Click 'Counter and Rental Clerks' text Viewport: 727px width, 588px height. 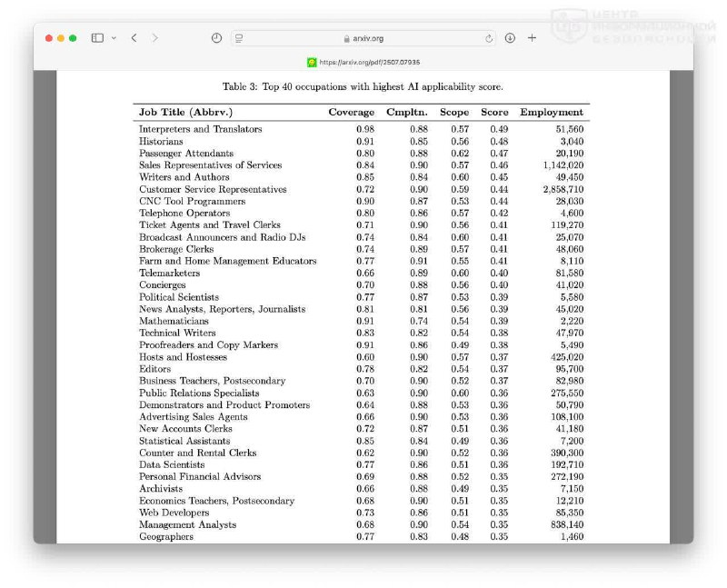click(x=197, y=453)
